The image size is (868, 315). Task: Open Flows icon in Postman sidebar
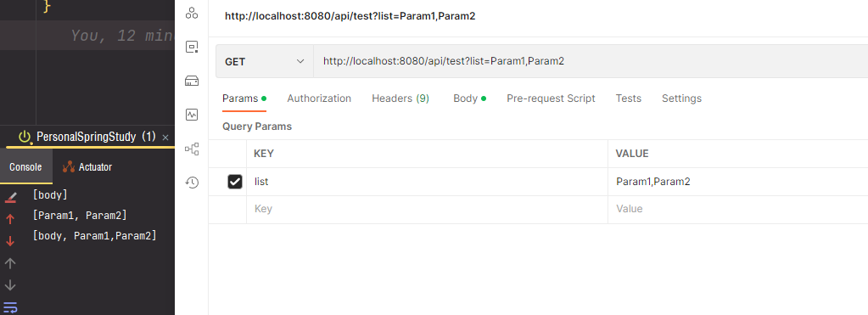(192, 149)
